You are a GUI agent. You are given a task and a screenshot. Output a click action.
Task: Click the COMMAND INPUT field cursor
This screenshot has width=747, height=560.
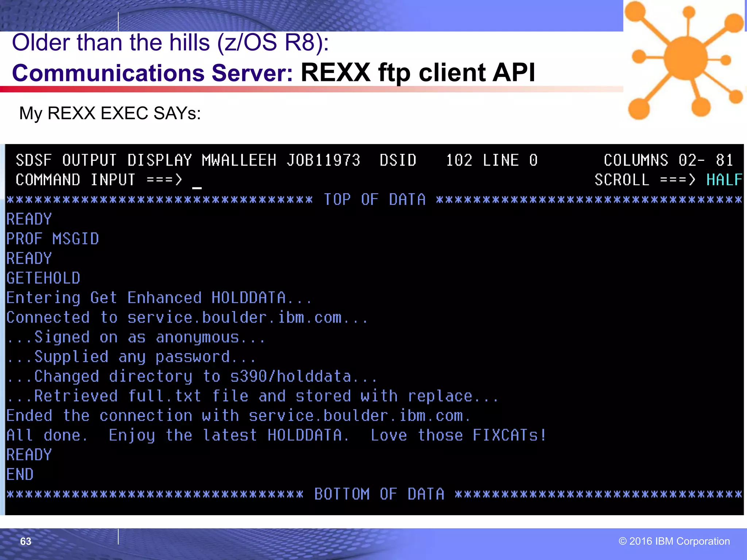pos(197,187)
